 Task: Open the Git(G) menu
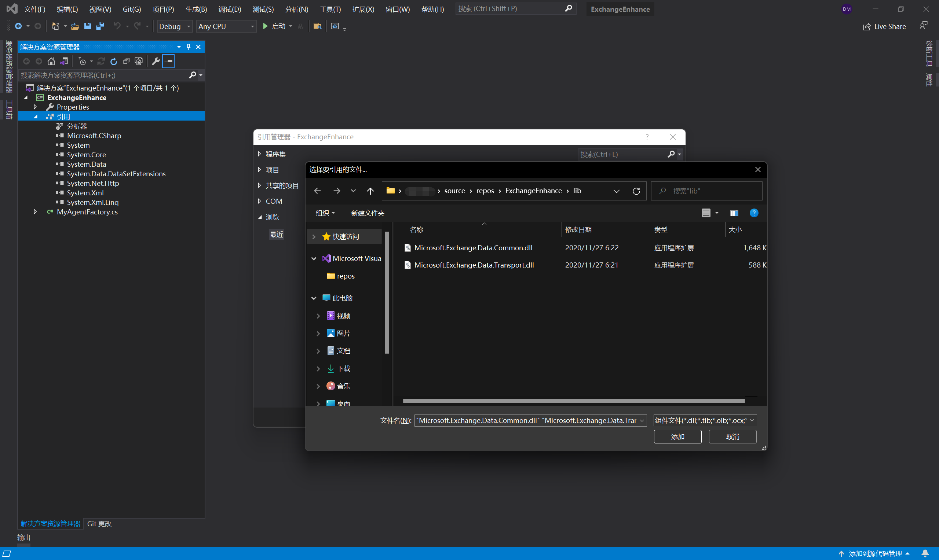pyautogui.click(x=132, y=9)
